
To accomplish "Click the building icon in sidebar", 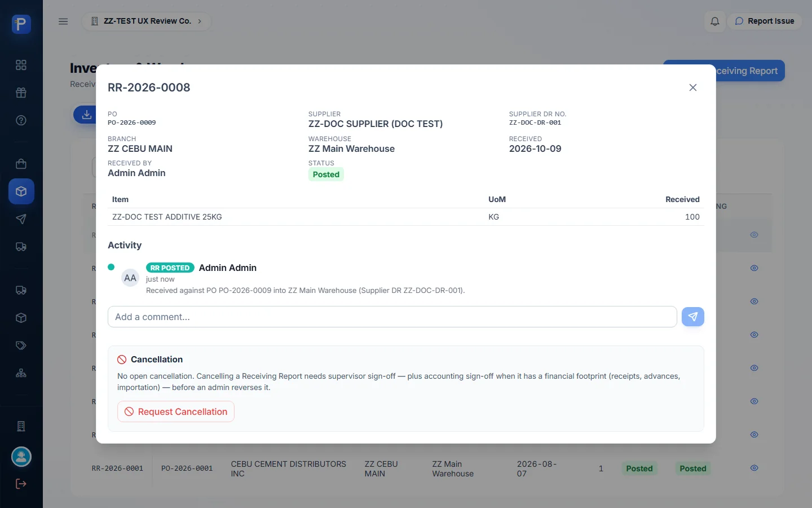I will coord(21,426).
